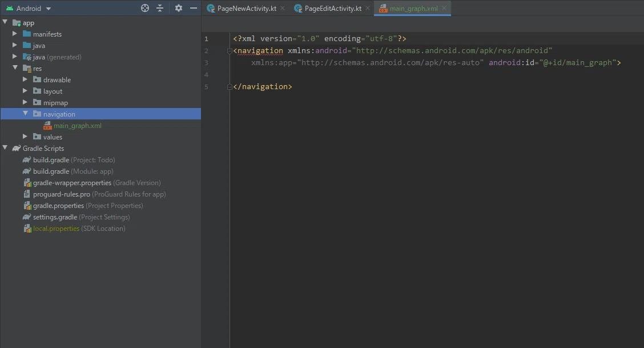Select the manifests folder row

point(100,34)
